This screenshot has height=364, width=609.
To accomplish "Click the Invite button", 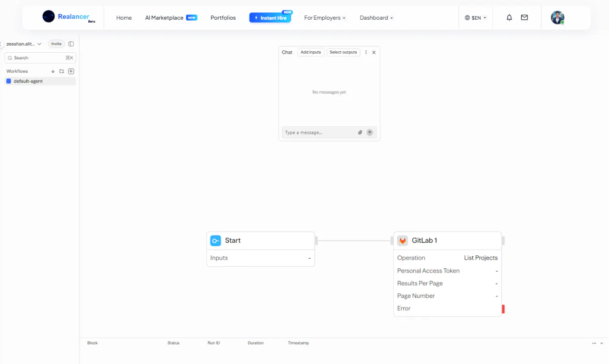I will pos(57,44).
